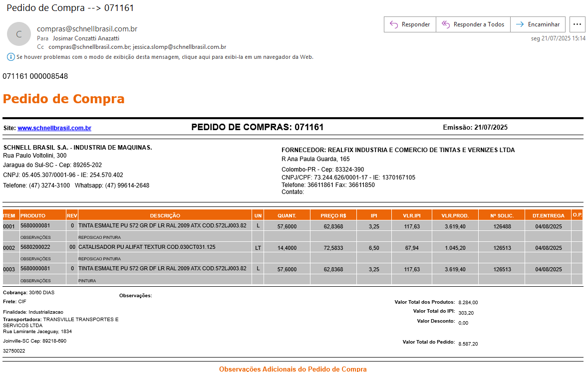Open the www.schnellbrasil.com.br site link

[x=54, y=128]
